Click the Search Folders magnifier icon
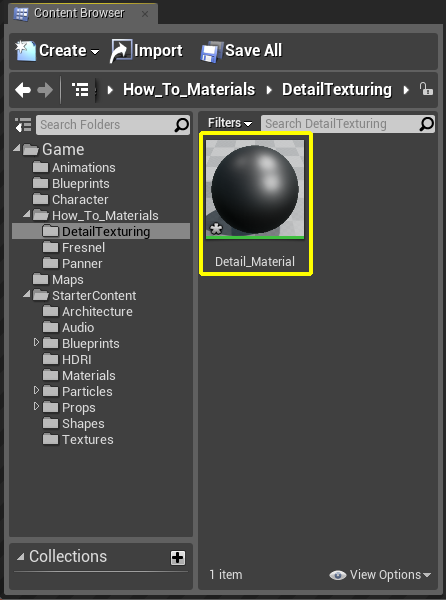This screenshot has height=600, width=446. [182, 125]
